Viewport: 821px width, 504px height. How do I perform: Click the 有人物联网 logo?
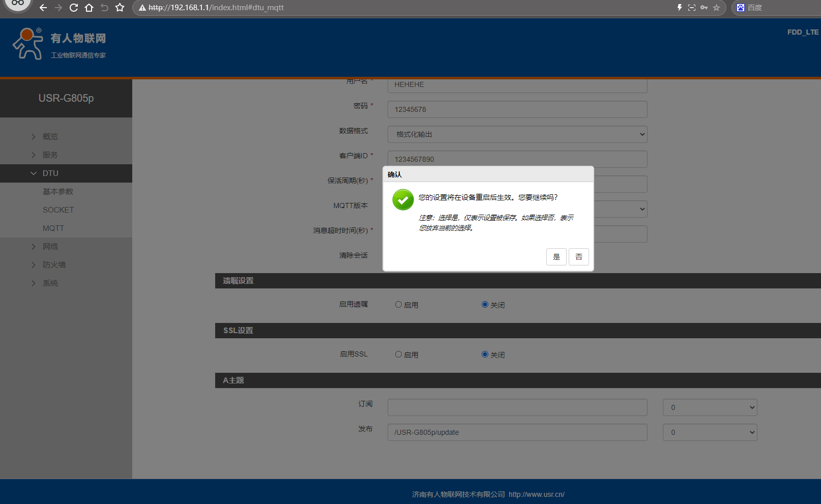pos(59,44)
